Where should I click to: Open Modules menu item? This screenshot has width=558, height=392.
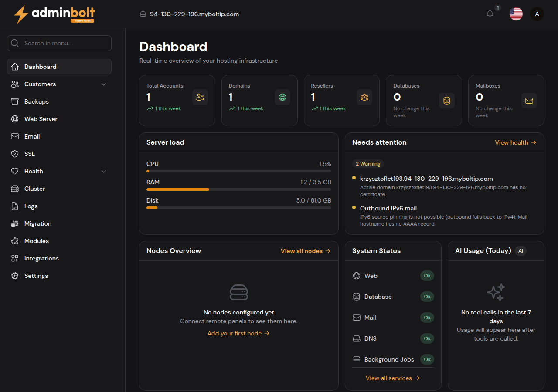(x=59, y=241)
